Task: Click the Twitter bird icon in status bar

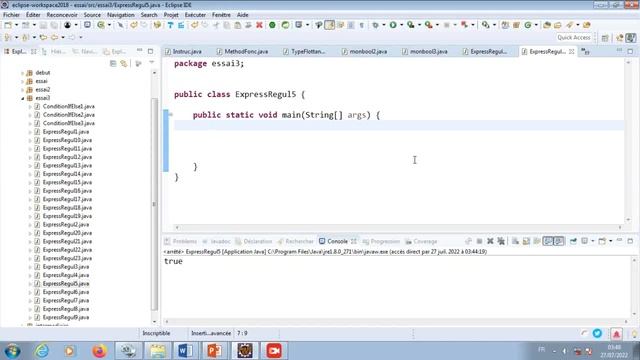Action: tap(597, 333)
